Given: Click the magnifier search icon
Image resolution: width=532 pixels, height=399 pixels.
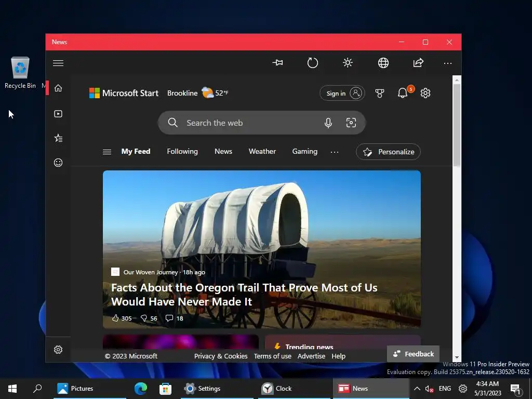Looking at the screenshot, I should (x=172, y=123).
